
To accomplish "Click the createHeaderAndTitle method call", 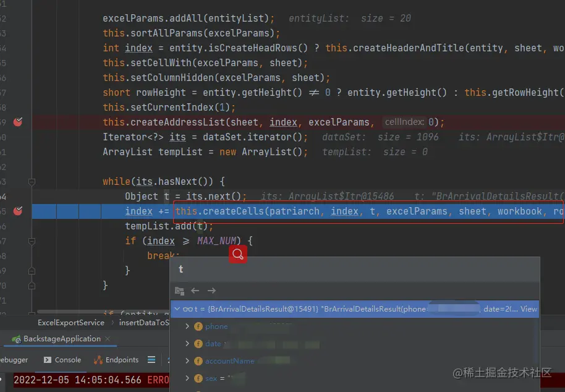I will (408, 48).
